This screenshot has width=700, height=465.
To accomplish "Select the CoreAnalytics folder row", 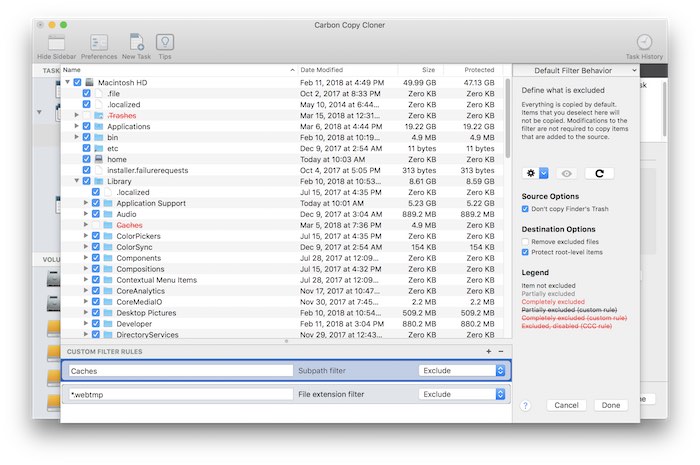I will 282,291.
